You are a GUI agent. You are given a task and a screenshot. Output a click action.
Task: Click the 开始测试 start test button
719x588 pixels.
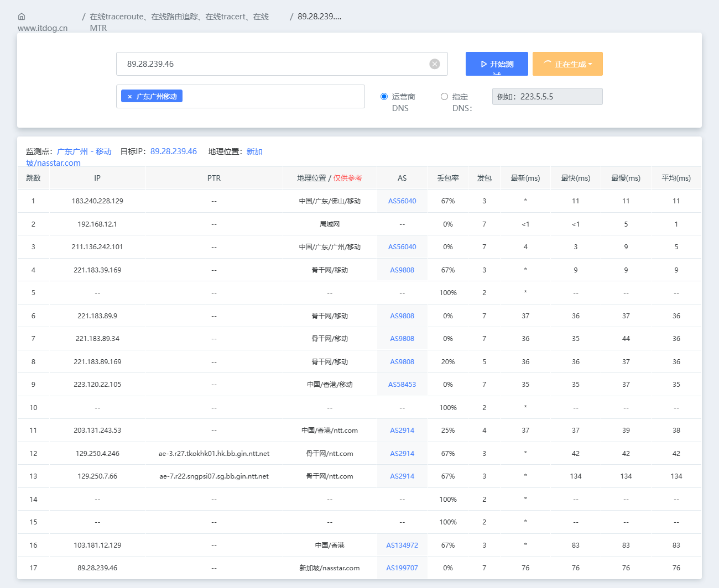(497, 64)
